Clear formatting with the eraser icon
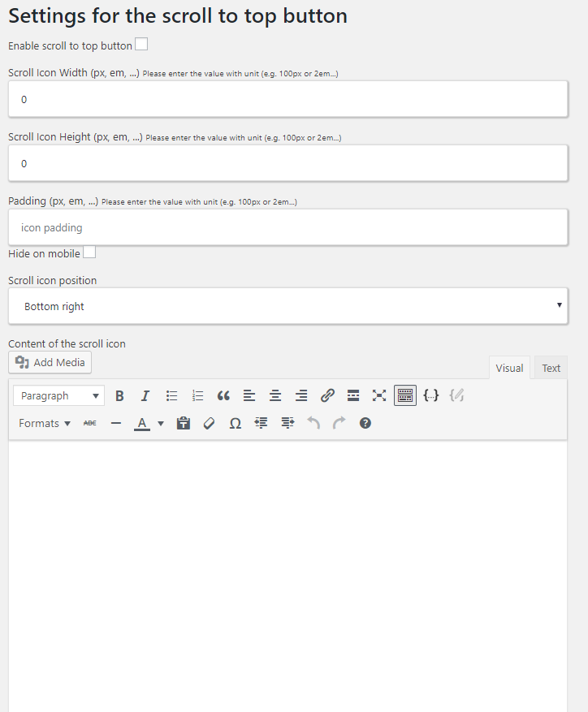The width and height of the screenshot is (588, 712). coord(209,423)
